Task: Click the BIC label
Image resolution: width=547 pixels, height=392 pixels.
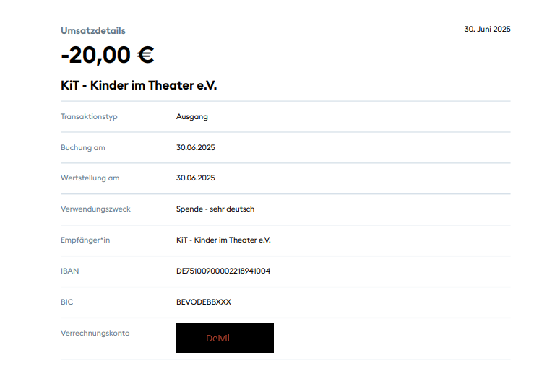Action: (67, 302)
